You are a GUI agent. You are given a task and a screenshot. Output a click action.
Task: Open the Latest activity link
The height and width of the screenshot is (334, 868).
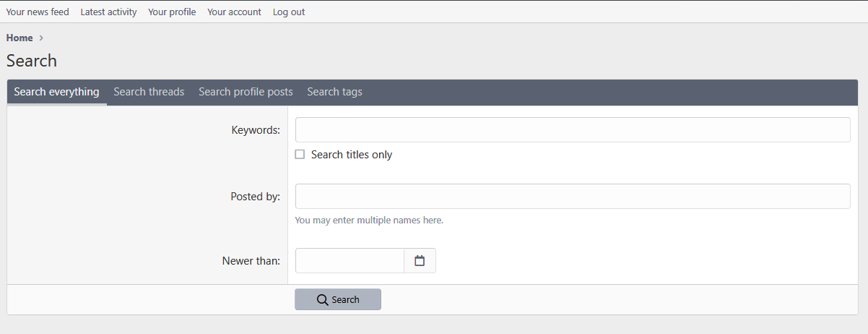(108, 12)
